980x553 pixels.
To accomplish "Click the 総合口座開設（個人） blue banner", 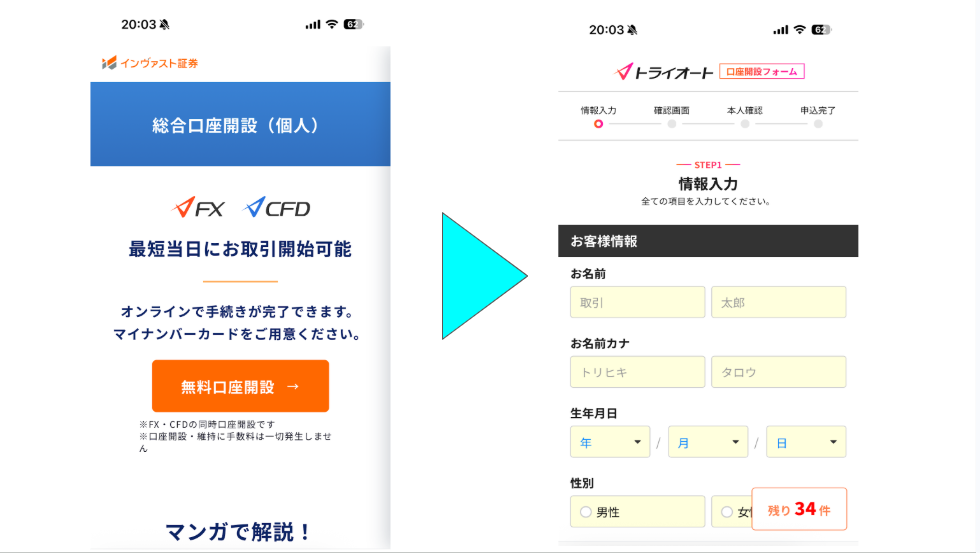I will pyautogui.click(x=240, y=124).
